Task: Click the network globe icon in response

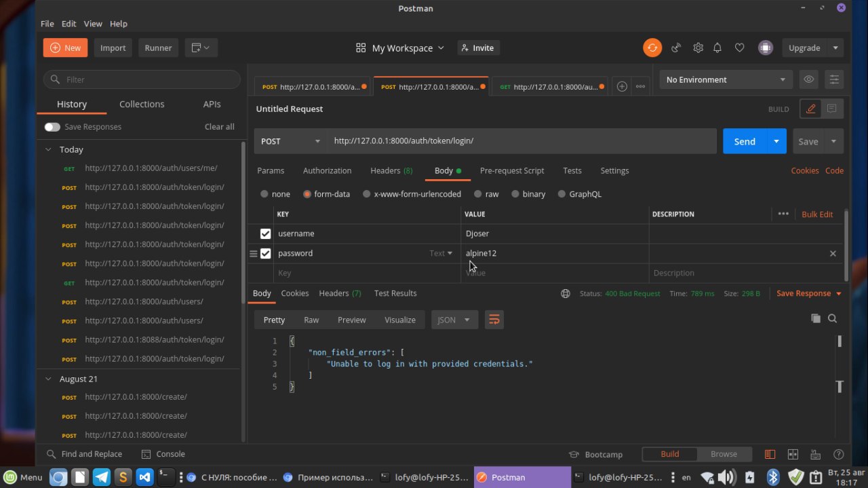Action: click(x=566, y=293)
